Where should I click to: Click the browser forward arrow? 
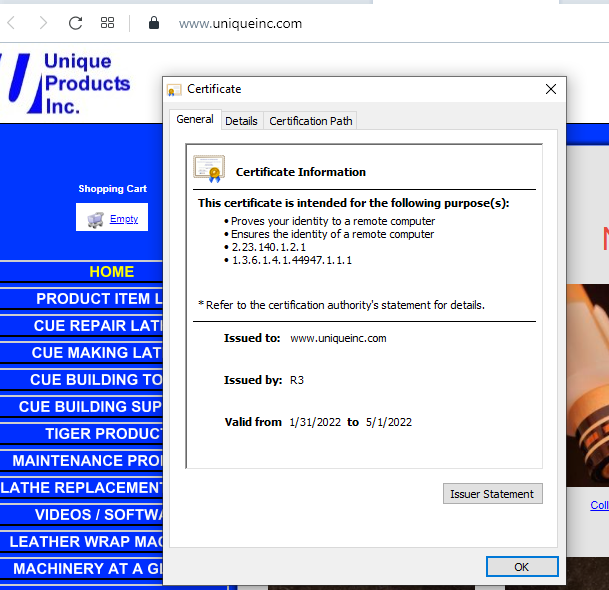(x=43, y=23)
